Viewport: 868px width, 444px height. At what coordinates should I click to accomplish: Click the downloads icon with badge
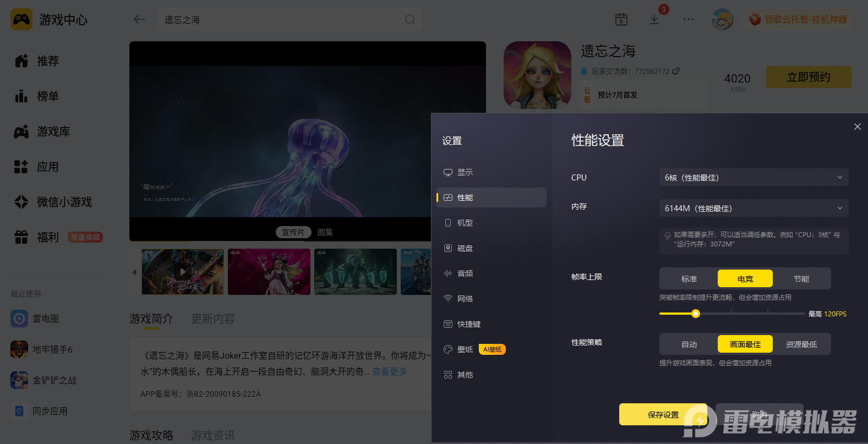pos(654,19)
